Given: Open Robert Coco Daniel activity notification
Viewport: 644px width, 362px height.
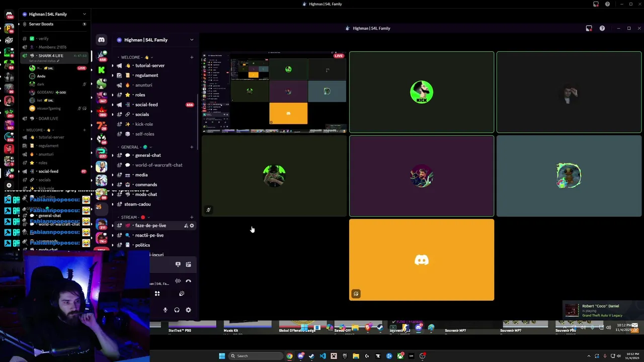Looking at the screenshot, I should [603, 310].
